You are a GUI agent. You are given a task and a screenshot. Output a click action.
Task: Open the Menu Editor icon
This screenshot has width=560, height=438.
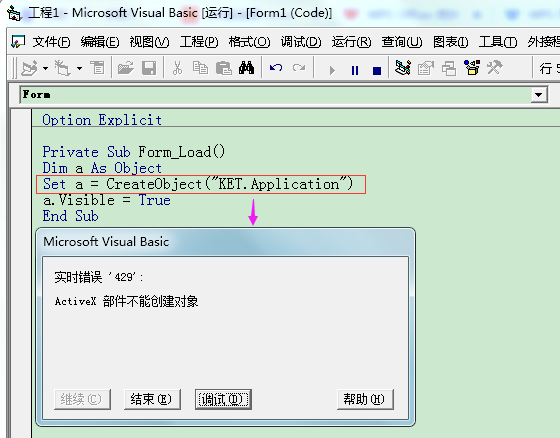[x=97, y=68]
